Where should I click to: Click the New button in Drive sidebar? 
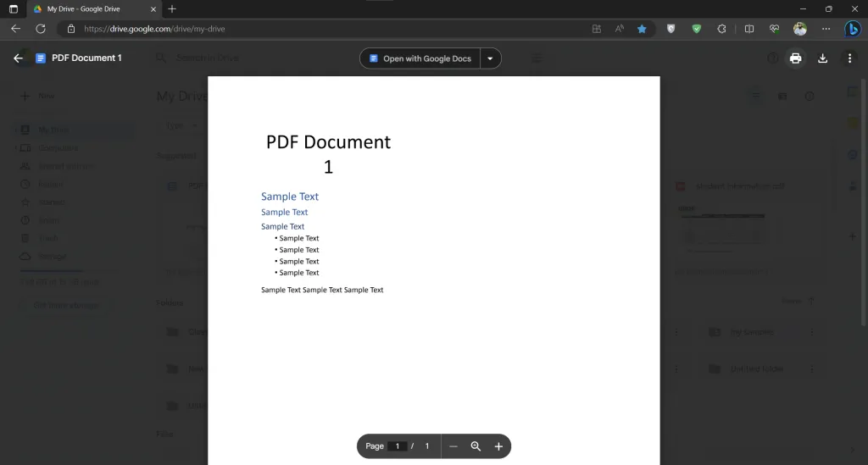click(x=37, y=97)
